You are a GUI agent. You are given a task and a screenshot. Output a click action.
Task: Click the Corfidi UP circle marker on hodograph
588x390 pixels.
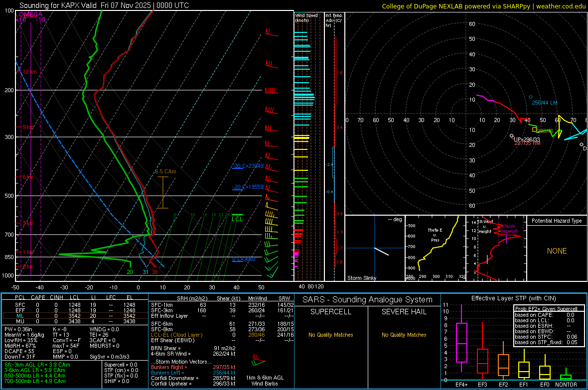(x=511, y=136)
